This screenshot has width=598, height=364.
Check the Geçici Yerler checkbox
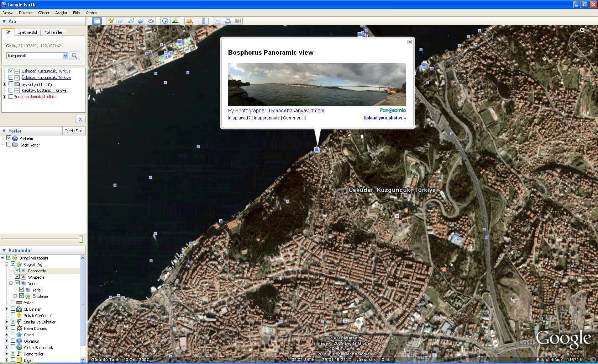pyautogui.click(x=9, y=144)
